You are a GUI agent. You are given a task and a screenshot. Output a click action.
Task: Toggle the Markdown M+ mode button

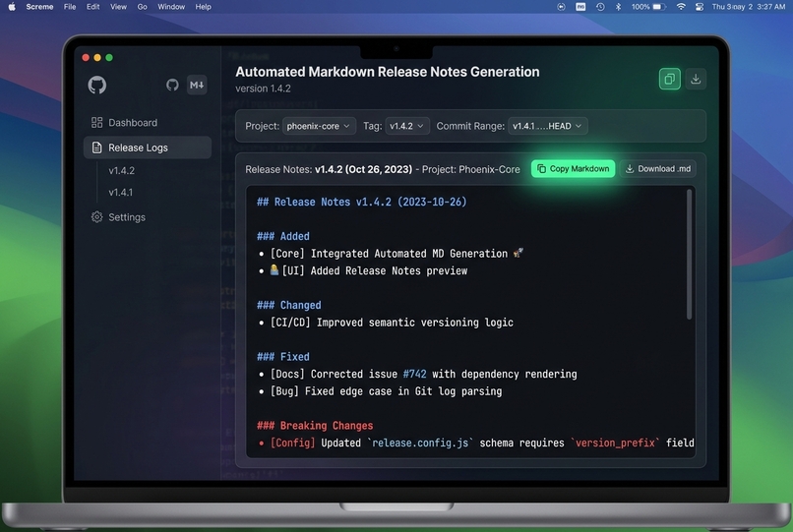(197, 85)
